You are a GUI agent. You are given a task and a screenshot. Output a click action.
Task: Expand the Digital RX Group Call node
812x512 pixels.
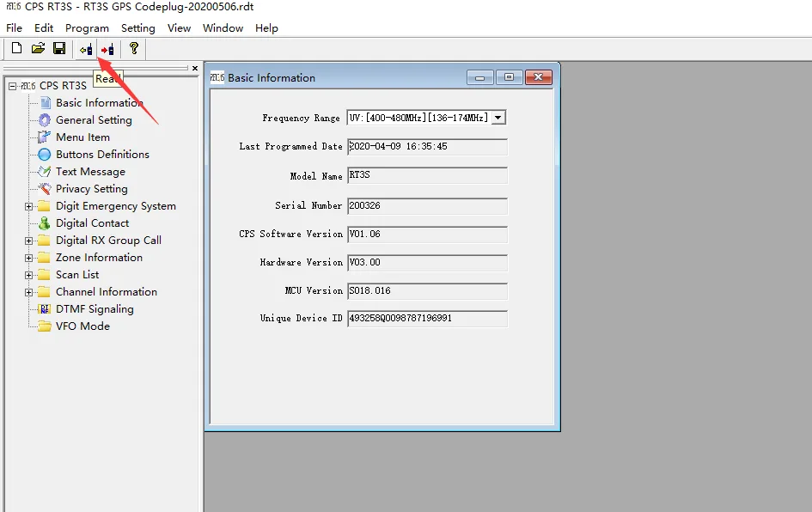point(29,241)
